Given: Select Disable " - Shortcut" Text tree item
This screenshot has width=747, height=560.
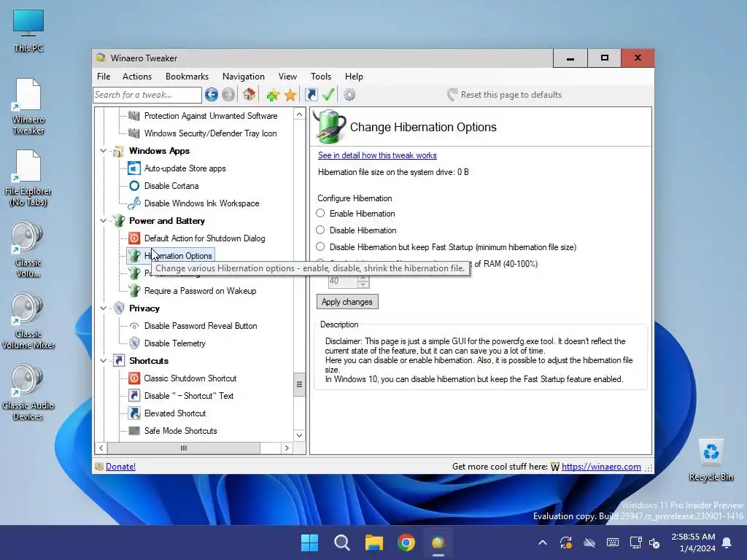Looking at the screenshot, I should click(x=189, y=396).
